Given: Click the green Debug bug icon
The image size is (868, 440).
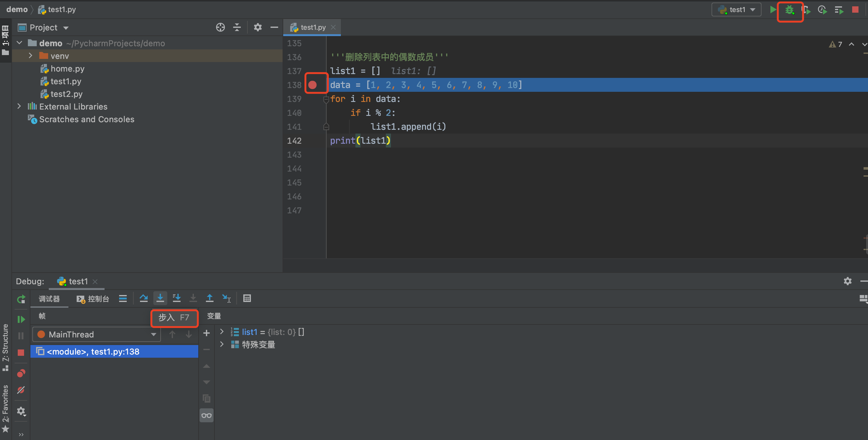Looking at the screenshot, I should pyautogui.click(x=789, y=10).
